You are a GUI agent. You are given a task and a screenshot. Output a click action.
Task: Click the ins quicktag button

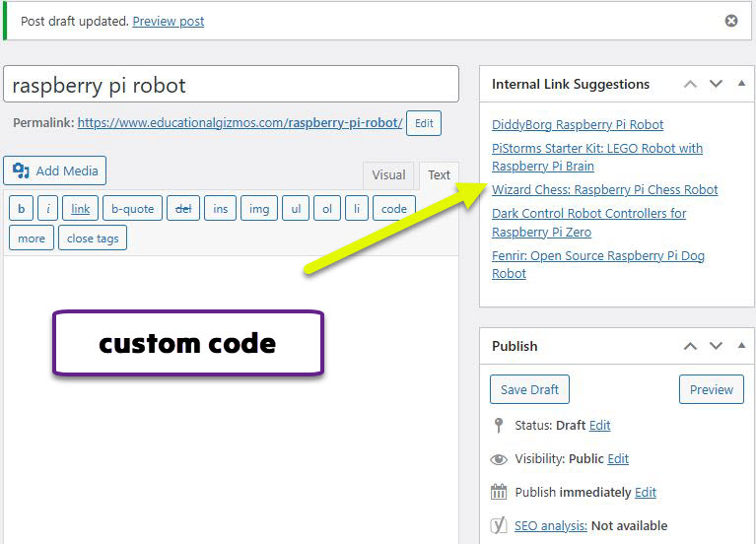(x=221, y=208)
